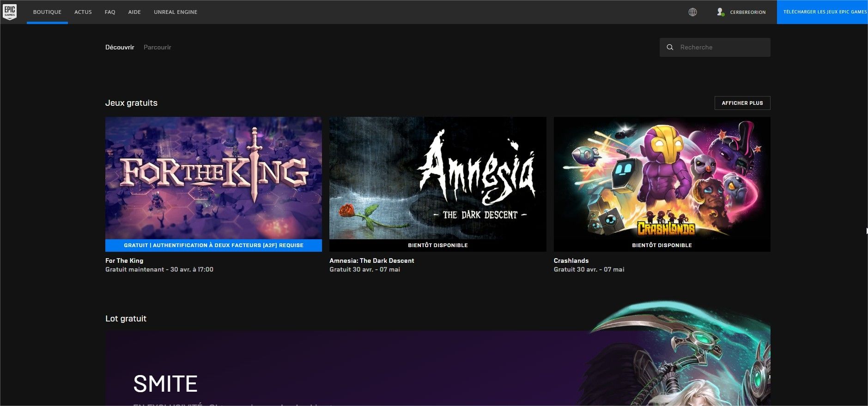This screenshot has width=868, height=406.
Task: Open the For The King thumbnail
Action: click(213, 178)
